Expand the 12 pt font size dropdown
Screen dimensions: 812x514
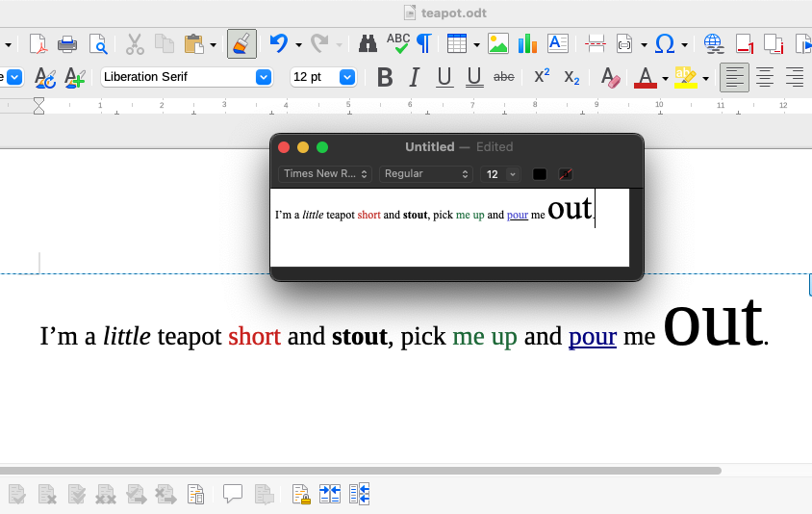(x=347, y=77)
